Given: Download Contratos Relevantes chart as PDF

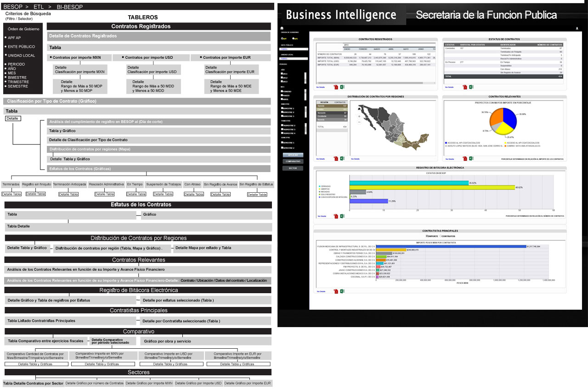Looking at the screenshot, I should pos(464,159).
